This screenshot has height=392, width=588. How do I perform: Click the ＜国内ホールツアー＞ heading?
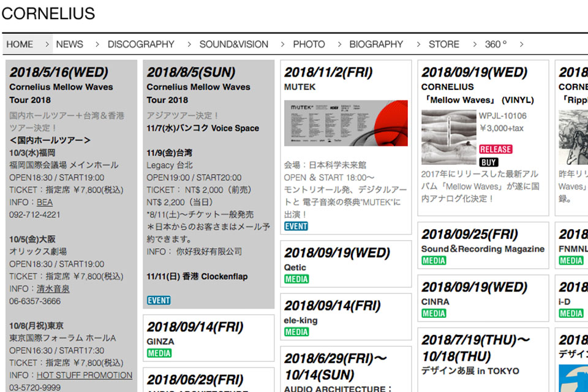click(50, 140)
